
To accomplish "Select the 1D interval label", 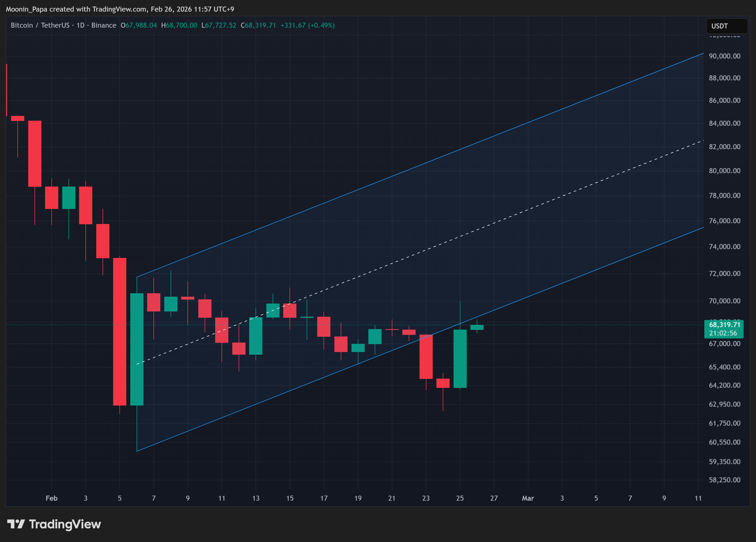I will 80,25.
